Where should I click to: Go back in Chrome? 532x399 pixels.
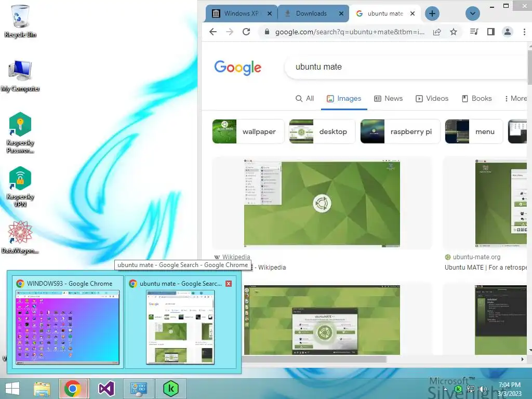coord(213,32)
